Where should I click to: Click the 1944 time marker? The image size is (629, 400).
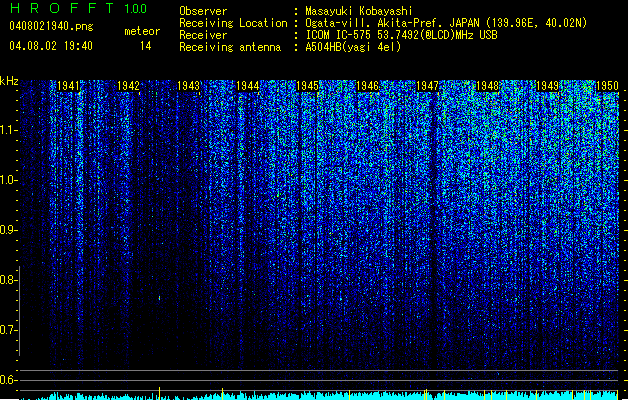248,86
